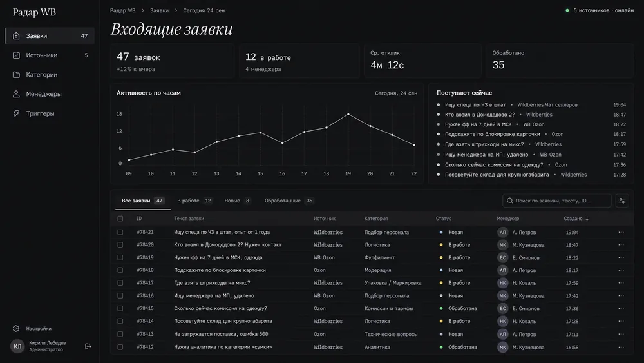Click request ID #78412

(145, 347)
